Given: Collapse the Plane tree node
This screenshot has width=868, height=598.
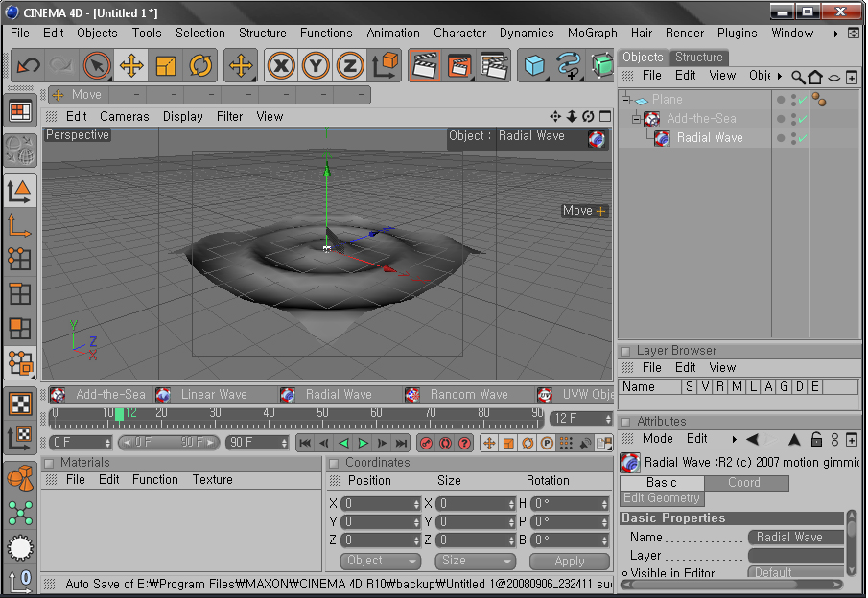Looking at the screenshot, I should [626, 100].
